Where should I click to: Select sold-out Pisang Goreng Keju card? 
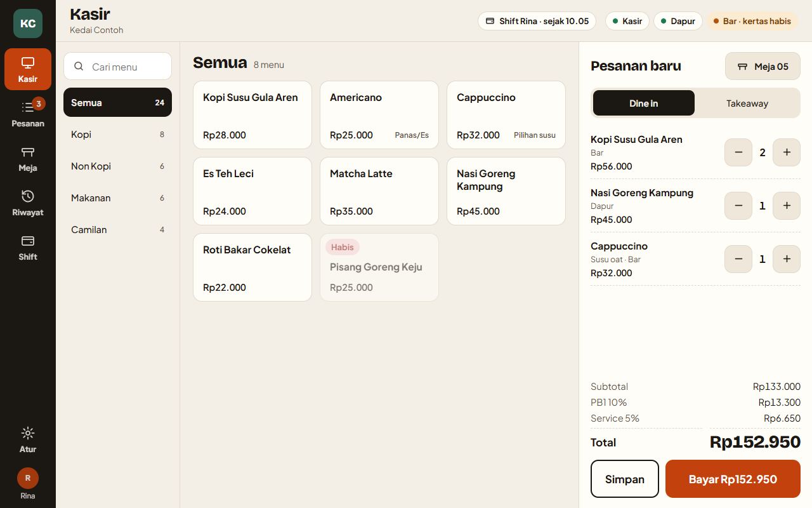coord(379,267)
